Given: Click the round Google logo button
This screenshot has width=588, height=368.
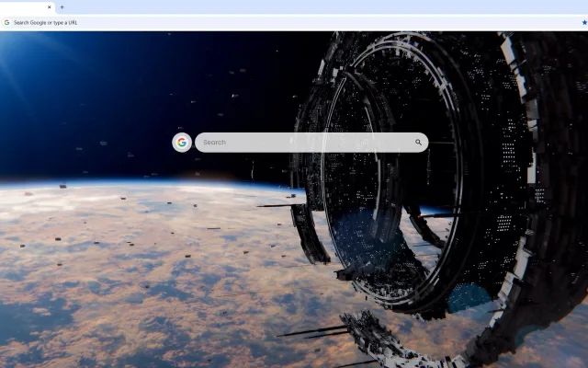Looking at the screenshot, I should [x=182, y=143].
